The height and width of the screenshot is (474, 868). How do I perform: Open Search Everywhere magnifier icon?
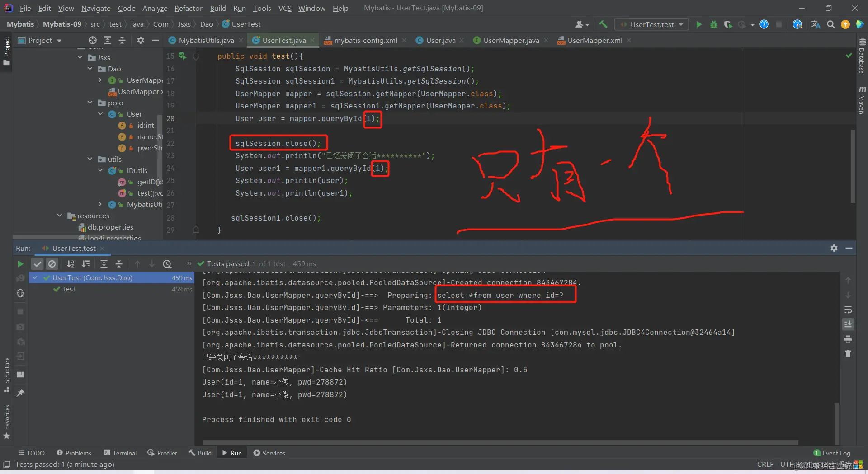pos(830,24)
